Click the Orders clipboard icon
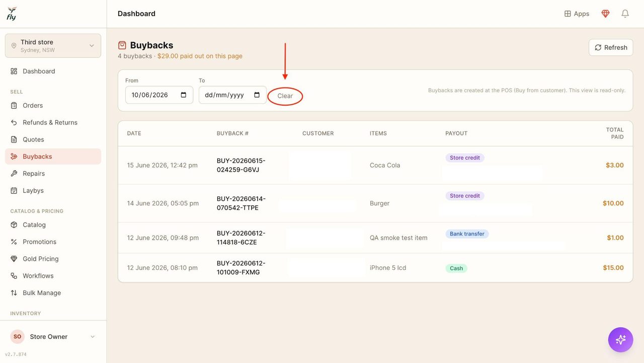 (14, 105)
